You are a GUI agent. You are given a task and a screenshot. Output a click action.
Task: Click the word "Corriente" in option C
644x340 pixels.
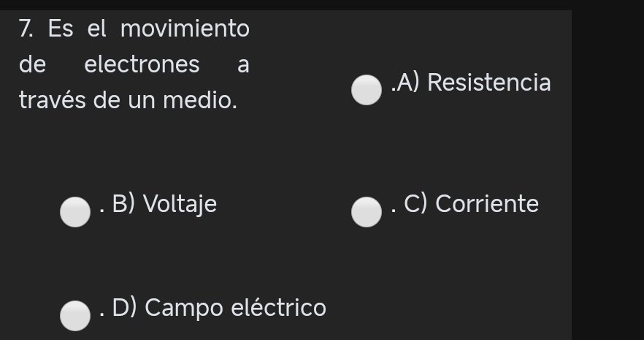tap(487, 204)
